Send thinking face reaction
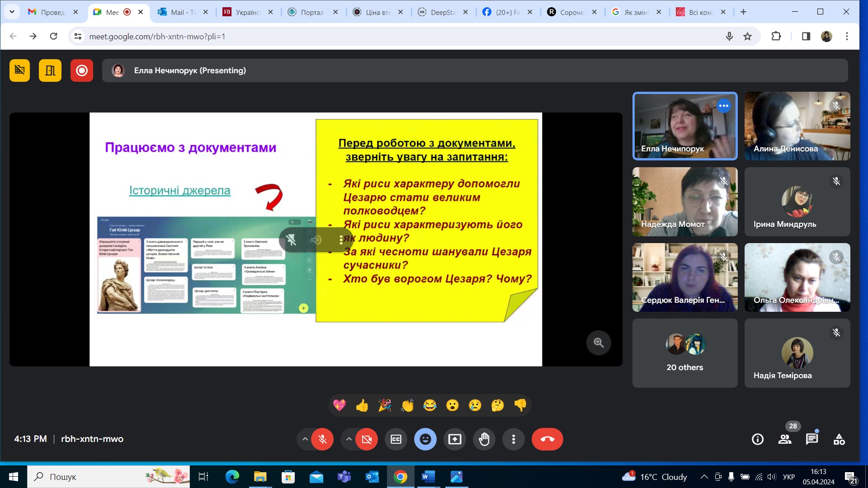Screen dimensions: 868x488 click(x=498, y=405)
